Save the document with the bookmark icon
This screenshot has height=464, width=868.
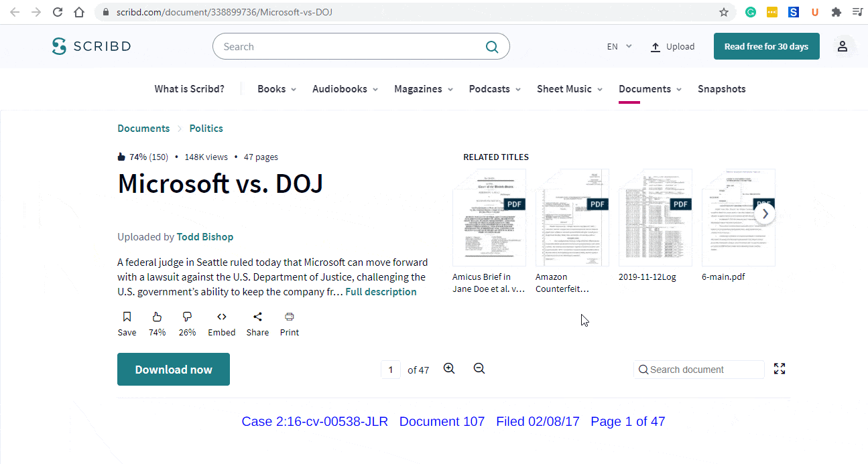coord(127,316)
